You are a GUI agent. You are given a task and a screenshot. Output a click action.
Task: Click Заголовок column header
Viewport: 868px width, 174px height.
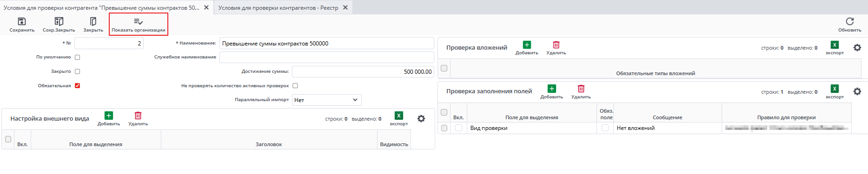pos(269,144)
